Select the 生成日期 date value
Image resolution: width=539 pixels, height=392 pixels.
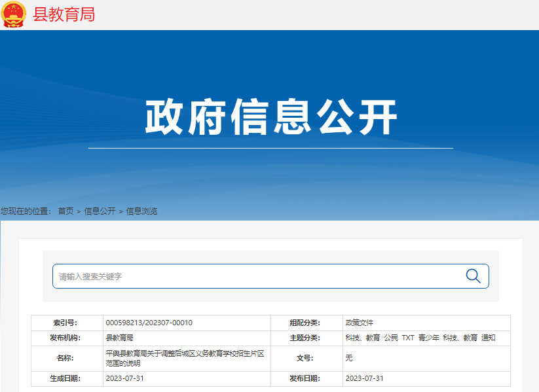124,379
